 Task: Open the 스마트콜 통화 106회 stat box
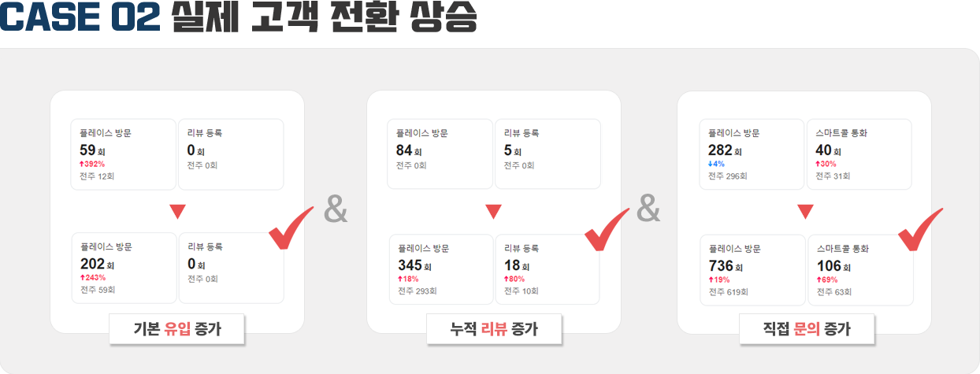(x=861, y=269)
